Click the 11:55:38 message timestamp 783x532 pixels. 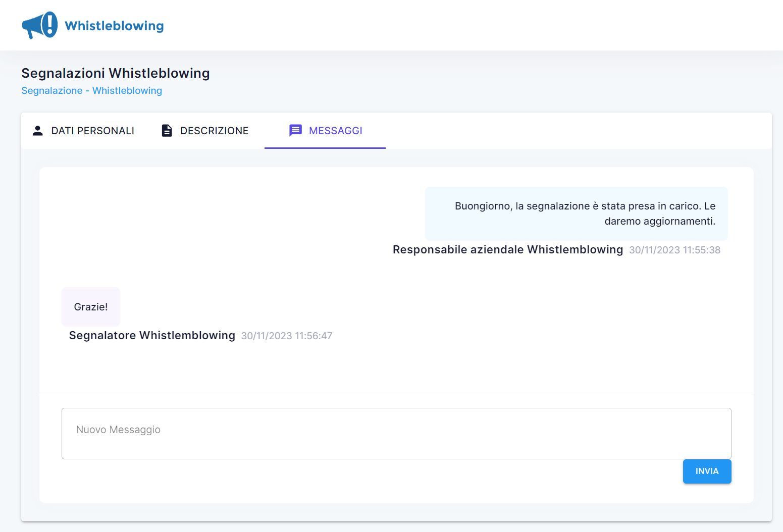pos(674,250)
